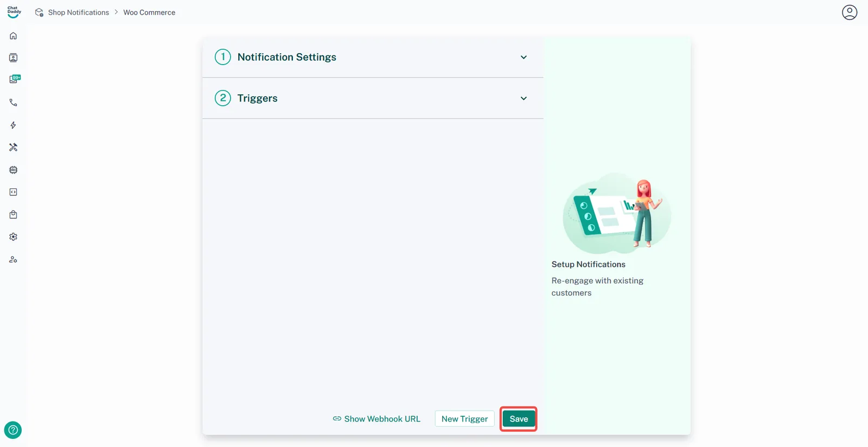Click the ChatDaddy logo

(14, 12)
